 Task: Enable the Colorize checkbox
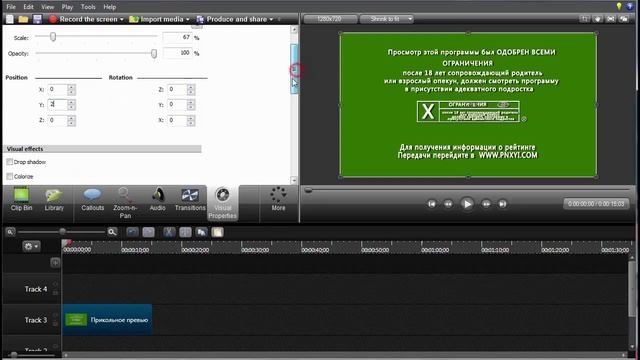[10, 176]
